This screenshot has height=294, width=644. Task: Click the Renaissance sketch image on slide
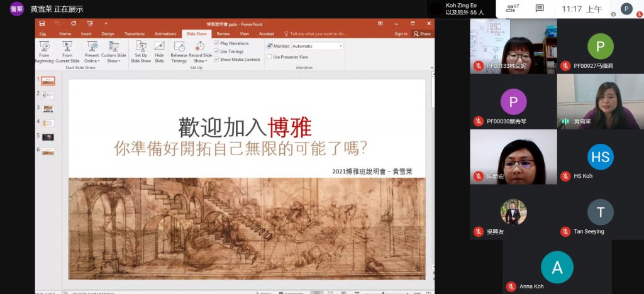(247, 229)
